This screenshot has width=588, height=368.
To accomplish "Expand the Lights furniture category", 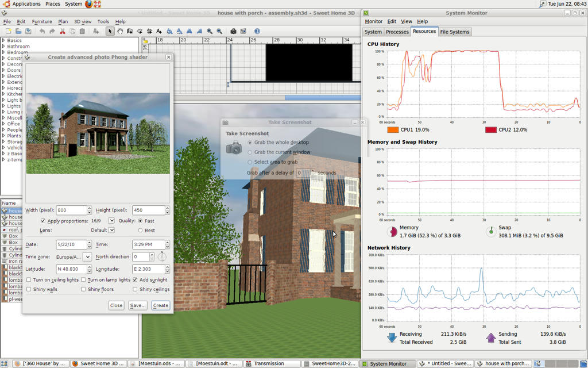I will point(3,106).
